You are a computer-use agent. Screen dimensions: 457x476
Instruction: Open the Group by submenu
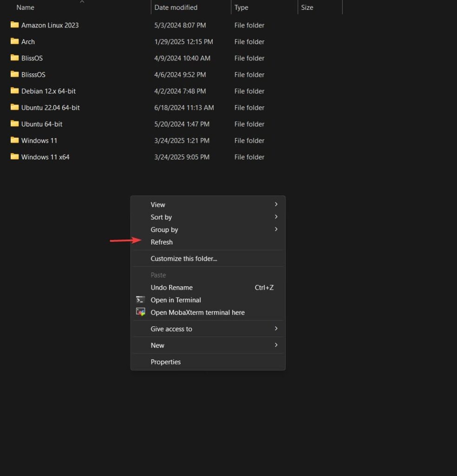pyautogui.click(x=164, y=230)
